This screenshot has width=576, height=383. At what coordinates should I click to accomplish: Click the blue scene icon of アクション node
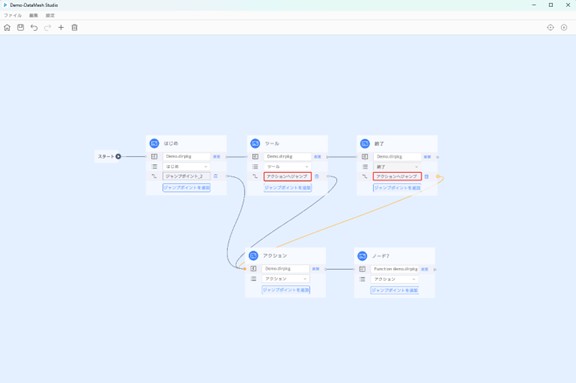[x=253, y=256]
